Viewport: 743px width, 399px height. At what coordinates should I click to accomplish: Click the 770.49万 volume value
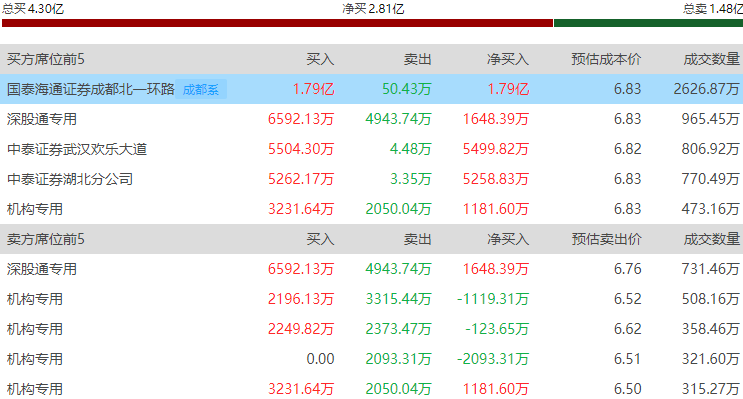[x=711, y=179]
